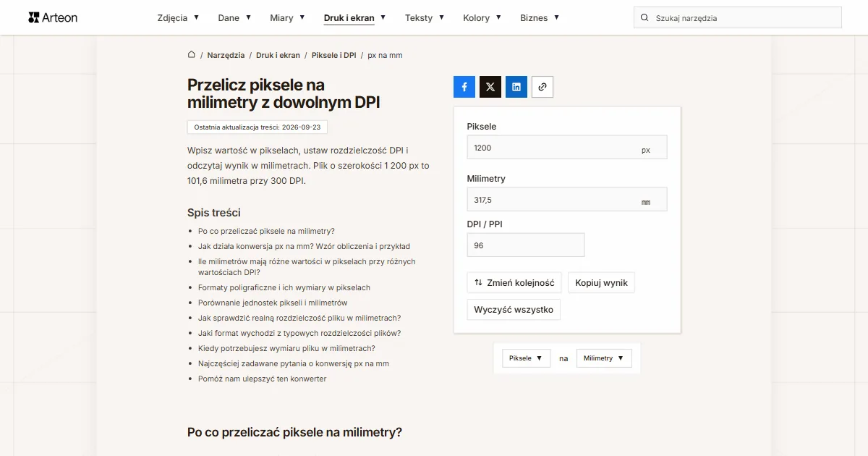Viewport: 868px width, 456px height.
Task: Open Piksele i DPI breadcrumb link
Action: [334, 55]
